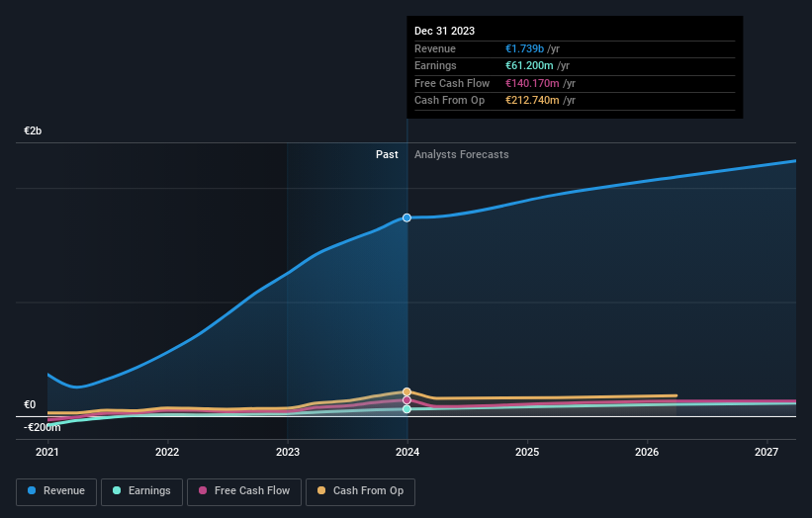This screenshot has width=812, height=518.
Task: Click the 2022 x-axis label
Action: (167, 453)
